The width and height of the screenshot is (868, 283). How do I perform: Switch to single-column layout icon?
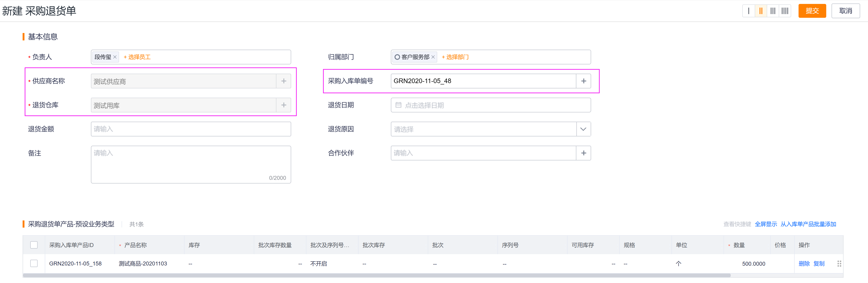(748, 11)
